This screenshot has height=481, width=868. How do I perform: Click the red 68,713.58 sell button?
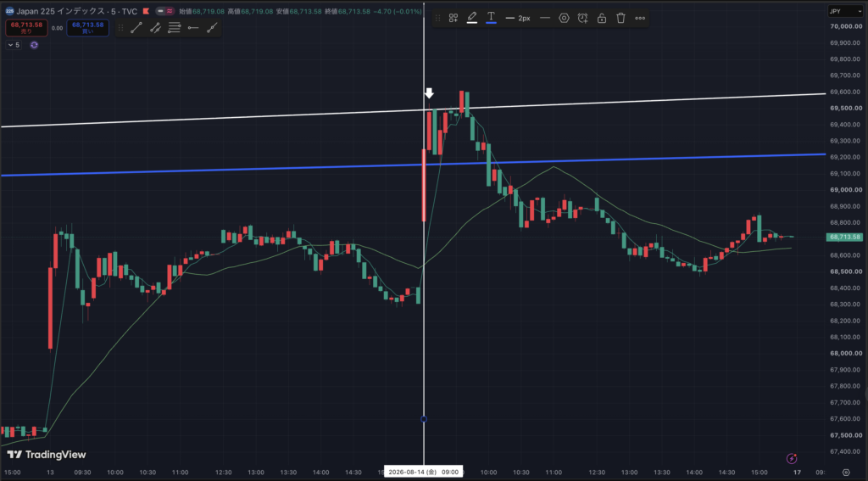pyautogui.click(x=26, y=28)
